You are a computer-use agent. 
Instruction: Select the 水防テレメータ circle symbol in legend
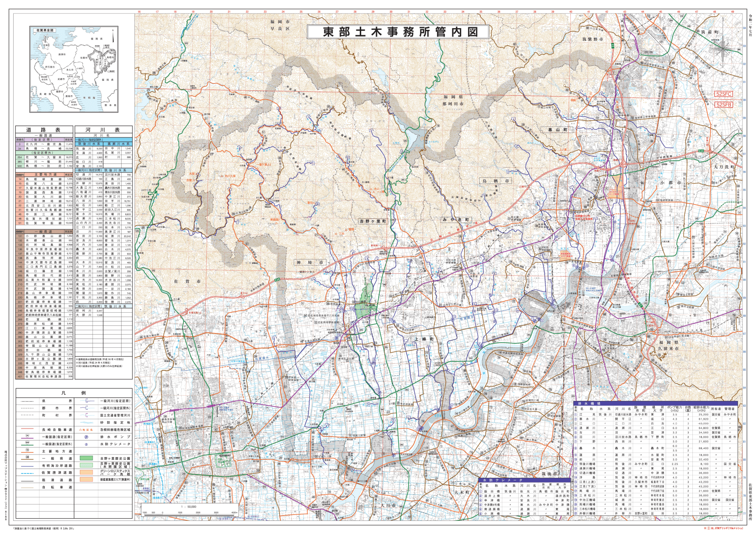point(86,444)
